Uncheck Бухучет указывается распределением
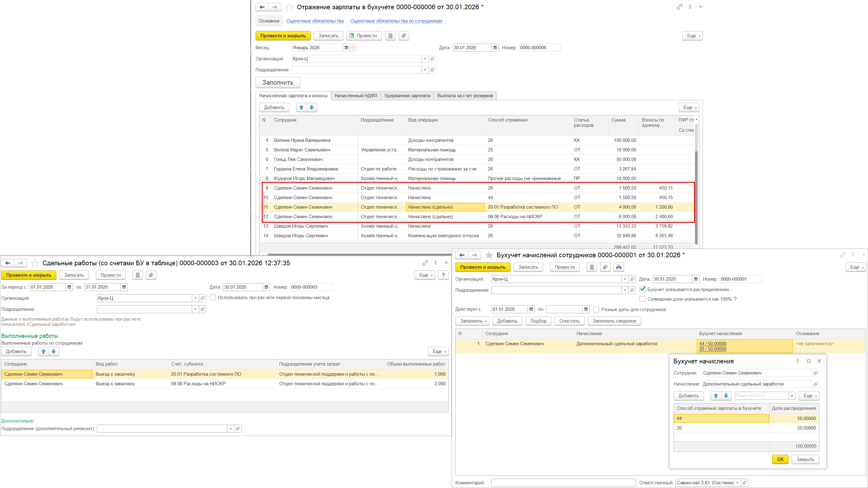The width and height of the screenshot is (868, 488). (x=643, y=289)
